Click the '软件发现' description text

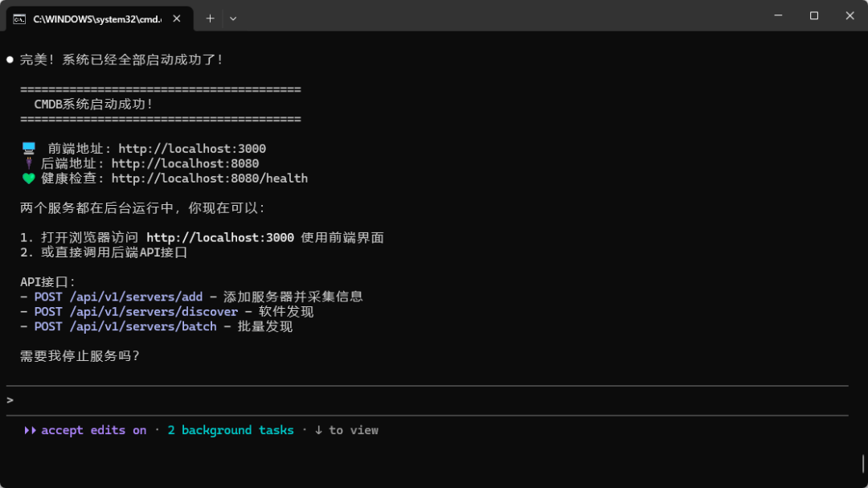[x=286, y=312]
